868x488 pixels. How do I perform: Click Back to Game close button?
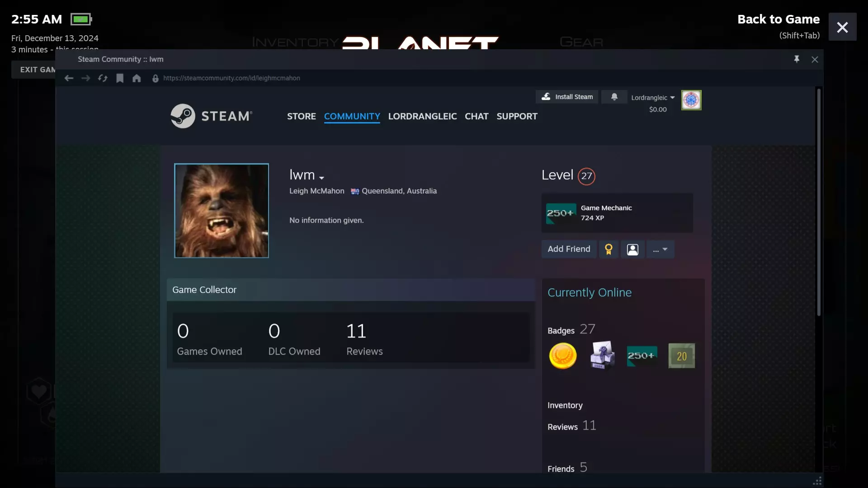[842, 27]
